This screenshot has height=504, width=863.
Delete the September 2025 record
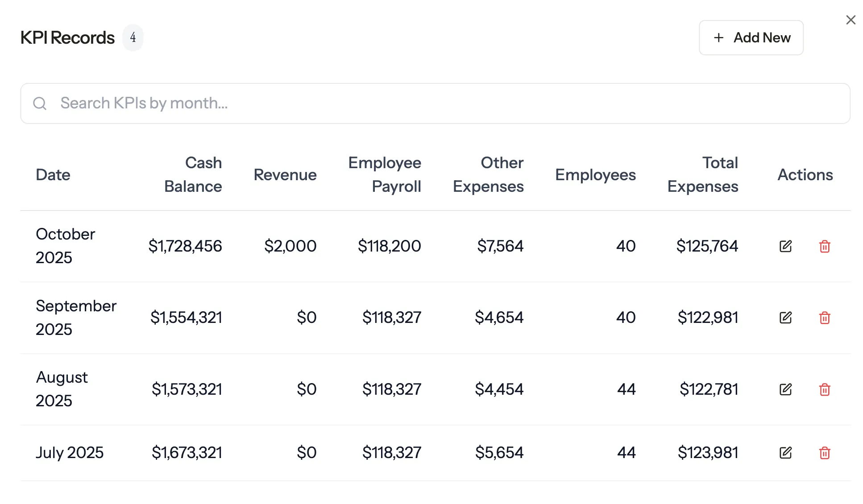click(825, 318)
